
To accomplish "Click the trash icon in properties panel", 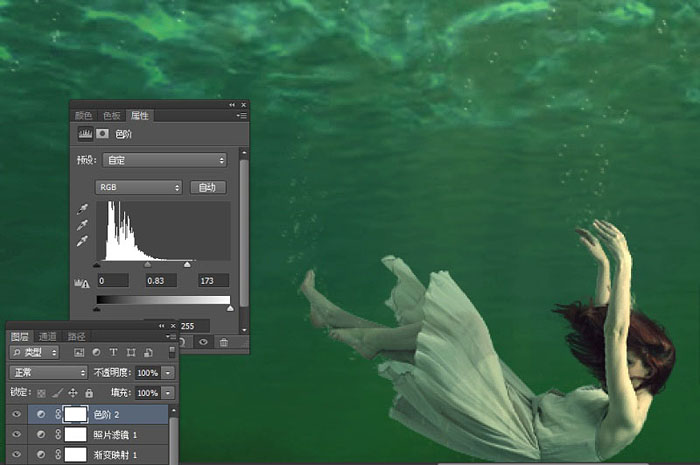I will pos(224,342).
